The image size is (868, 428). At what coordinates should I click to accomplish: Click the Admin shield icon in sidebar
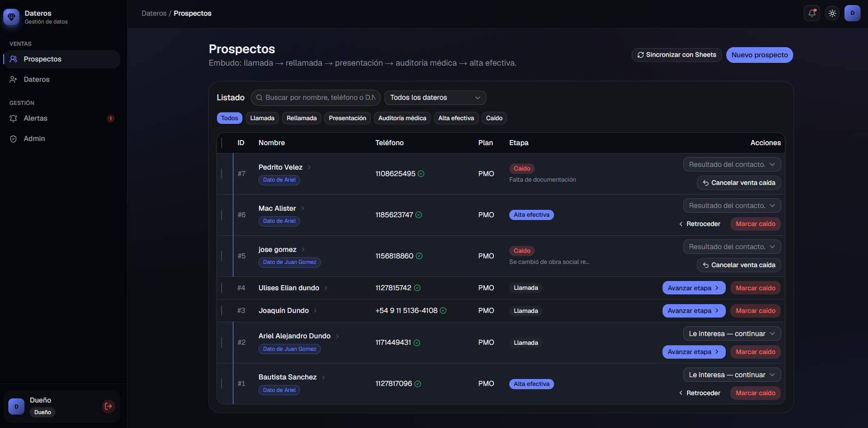tap(13, 139)
